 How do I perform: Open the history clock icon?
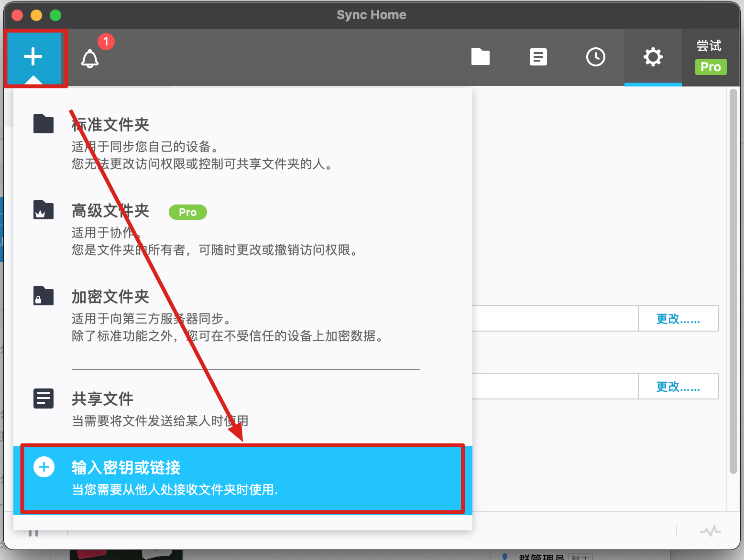(x=595, y=57)
